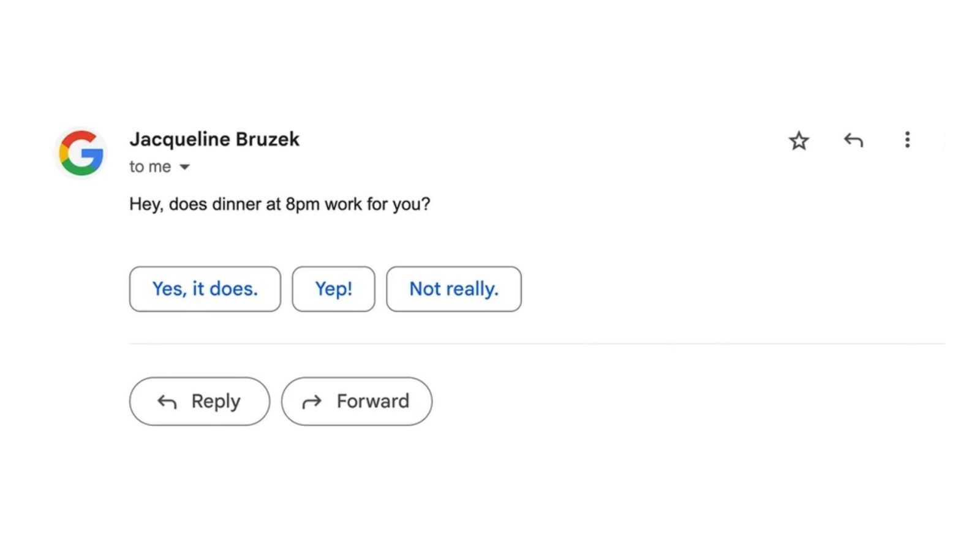Click the email body question text

pyautogui.click(x=280, y=204)
